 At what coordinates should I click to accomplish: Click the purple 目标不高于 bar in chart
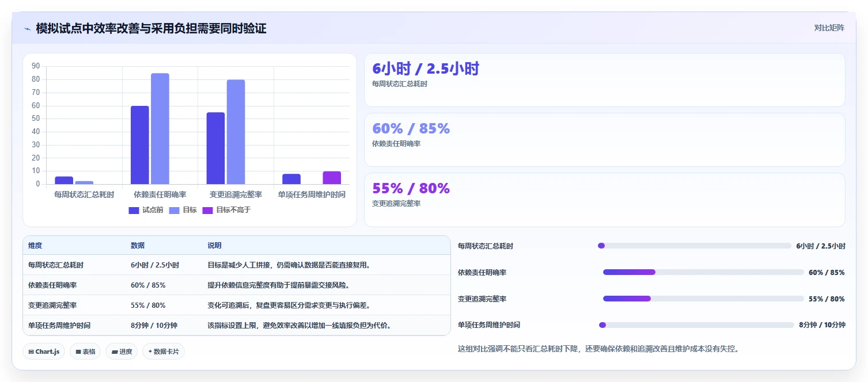(x=332, y=178)
